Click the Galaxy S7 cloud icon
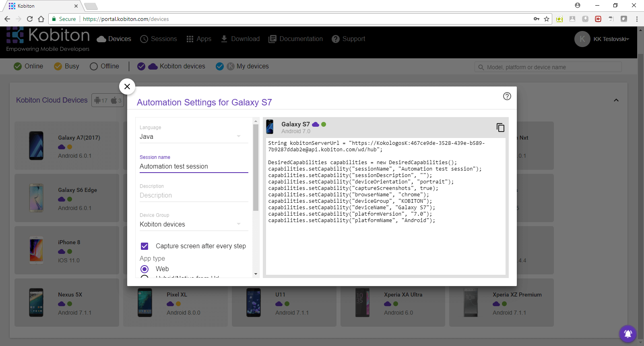Viewport: 644px width, 346px height. point(316,124)
